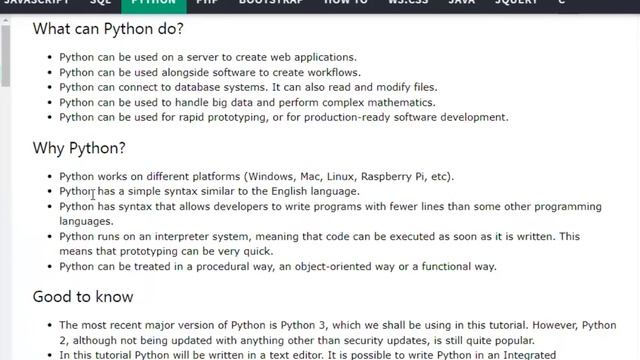The width and height of the screenshot is (640, 360).
Task: Click line 'Python can connect to database systems'
Action: (248, 87)
